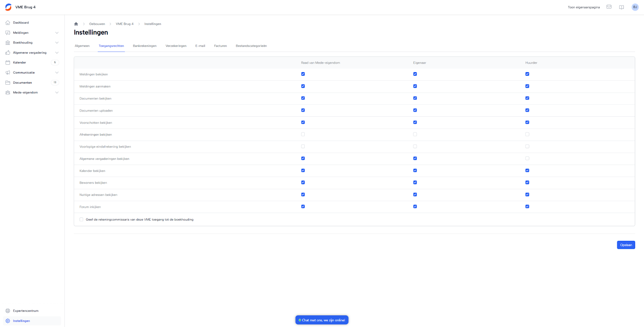Click the Opslaan button
The image size is (644, 327).
[x=625, y=245]
